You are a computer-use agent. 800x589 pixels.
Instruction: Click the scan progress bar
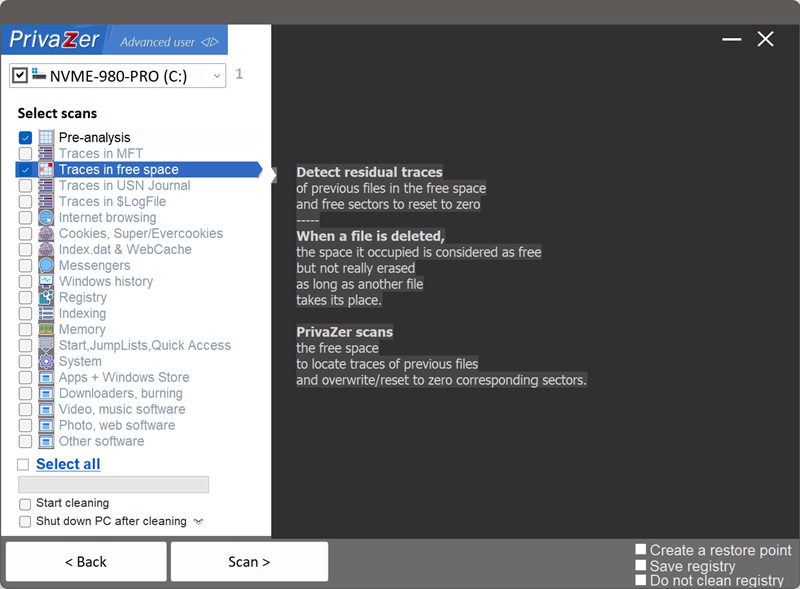click(113, 484)
